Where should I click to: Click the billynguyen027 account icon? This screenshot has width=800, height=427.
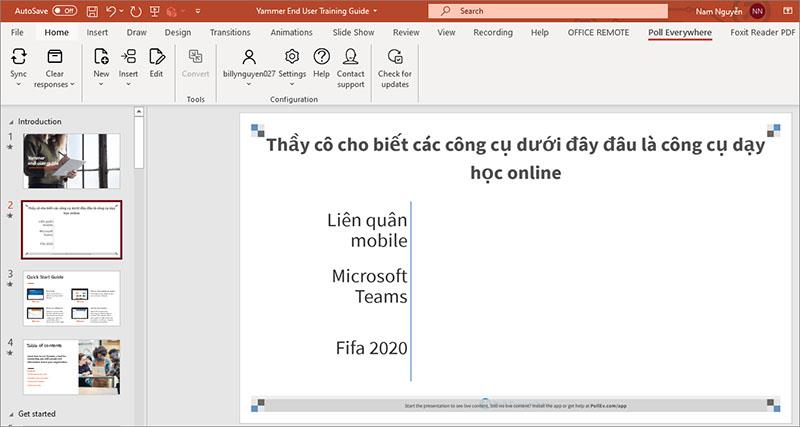(x=249, y=58)
